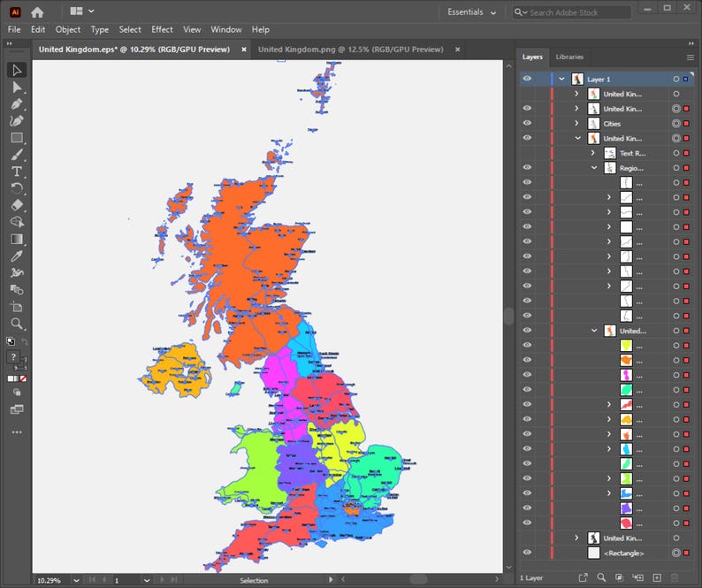Create New Sublayer icon

coord(638,577)
